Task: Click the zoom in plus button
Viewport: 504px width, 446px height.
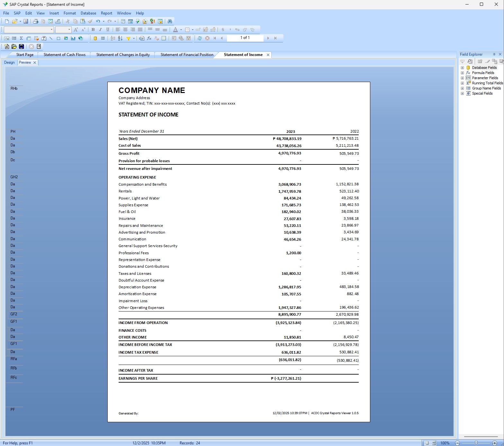Action: pyautogui.click(x=495, y=443)
